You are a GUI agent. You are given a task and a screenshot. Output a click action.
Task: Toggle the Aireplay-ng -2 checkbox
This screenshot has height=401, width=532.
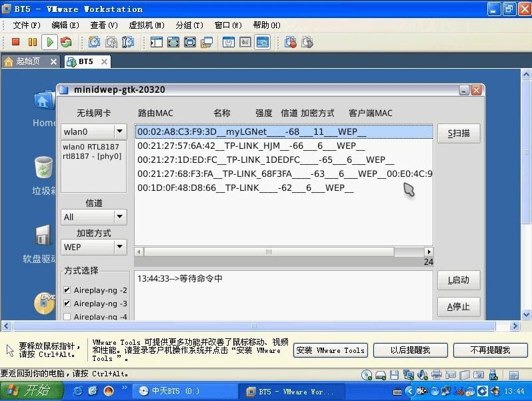[67, 290]
